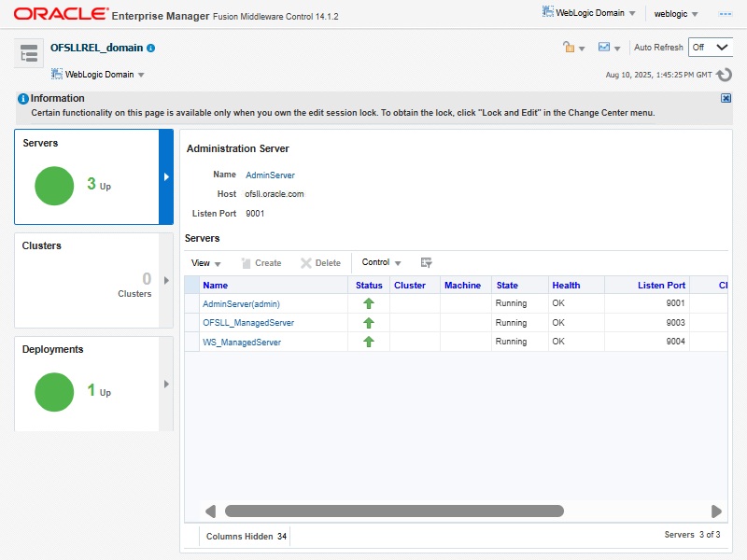Expand the Clusters panel arrow
The image size is (747, 560).
(166, 280)
